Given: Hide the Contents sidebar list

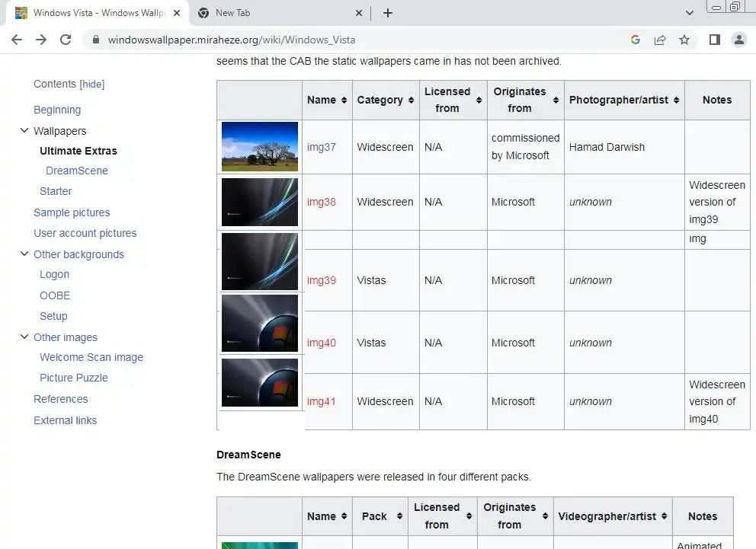Looking at the screenshot, I should 91,85.
